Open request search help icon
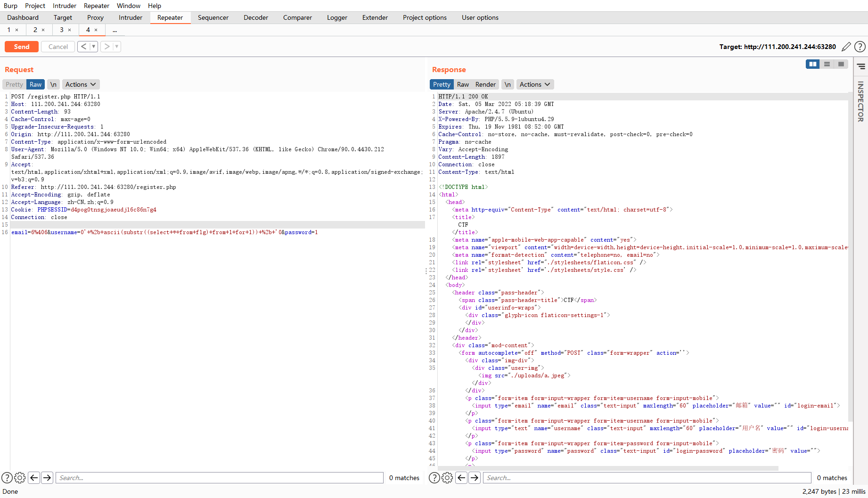This screenshot has width=868, height=498. point(7,478)
